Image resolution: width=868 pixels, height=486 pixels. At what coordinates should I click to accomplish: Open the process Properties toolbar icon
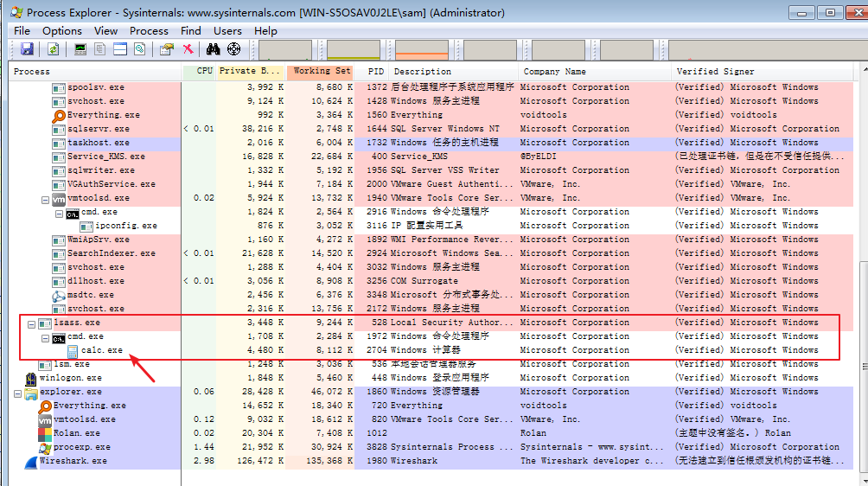[x=167, y=49]
